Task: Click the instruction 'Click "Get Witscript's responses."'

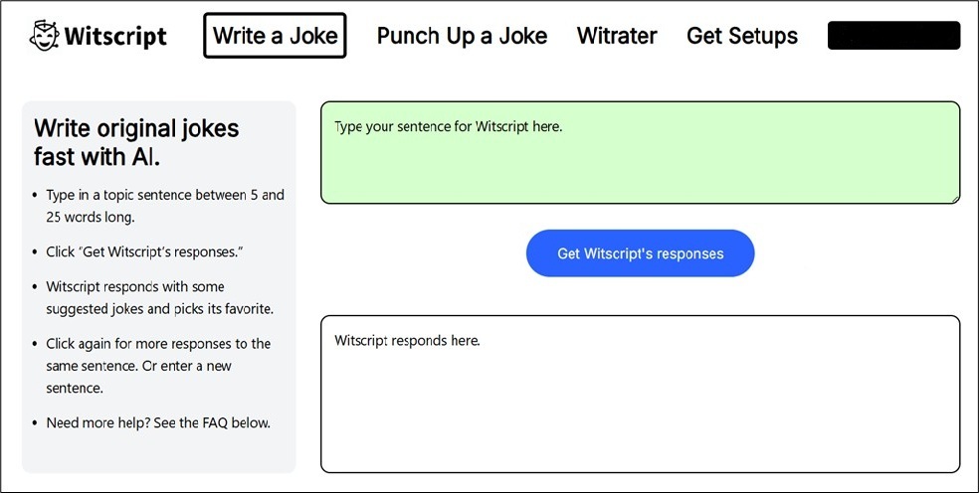Action: coord(144,252)
